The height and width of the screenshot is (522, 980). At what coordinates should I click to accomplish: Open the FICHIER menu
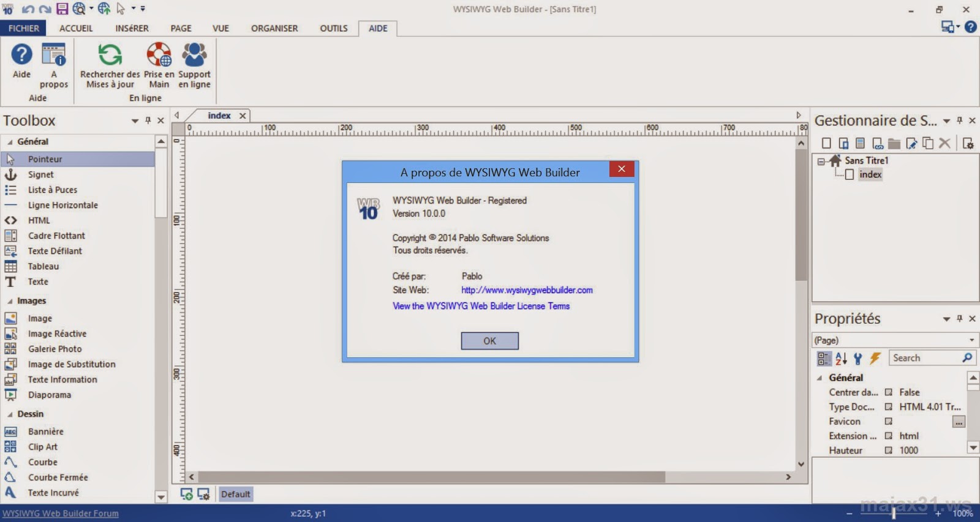(24, 28)
